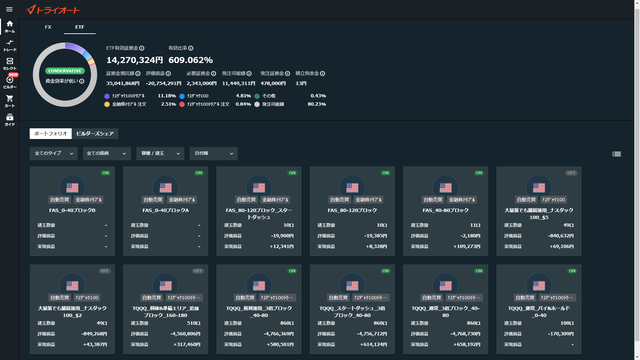Toggle ON switch of FAS_0-40ブロックA
The width and height of the screenshot is (640, 360).
pyautogui.click(x=199, y=173)
